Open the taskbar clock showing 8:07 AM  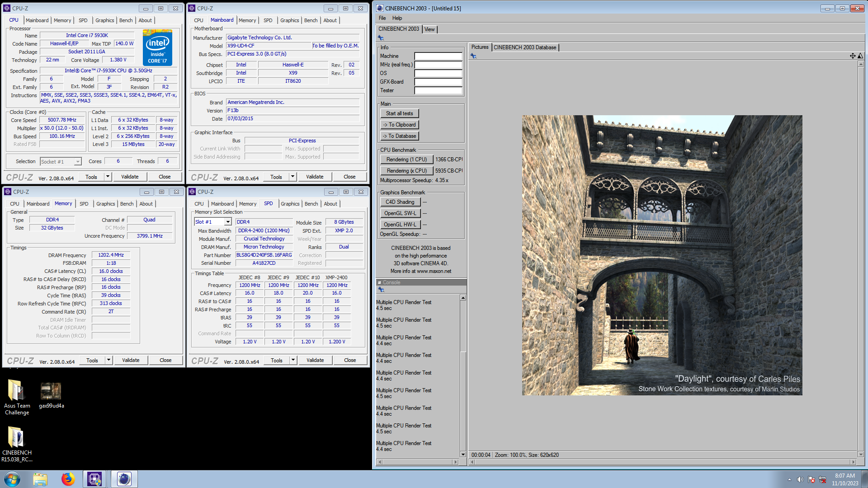(x=845, y=479)
